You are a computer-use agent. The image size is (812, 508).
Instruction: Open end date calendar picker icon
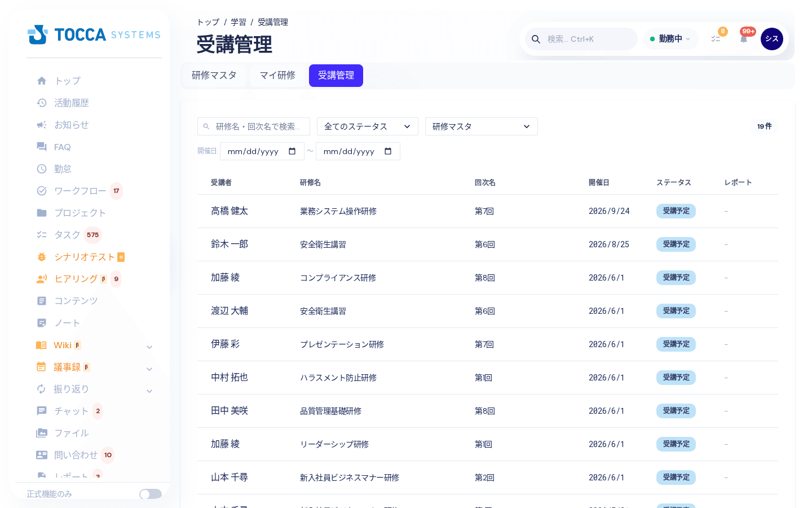(388, 151)
